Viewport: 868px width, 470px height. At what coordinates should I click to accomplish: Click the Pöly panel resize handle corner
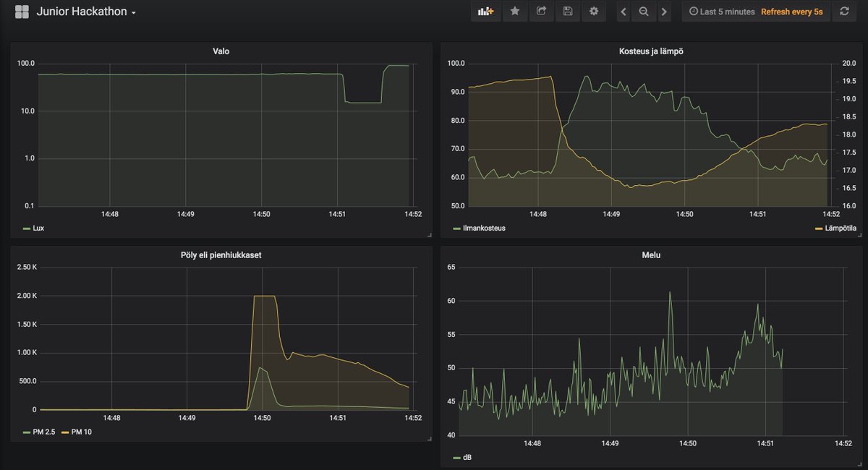point(429,439)
